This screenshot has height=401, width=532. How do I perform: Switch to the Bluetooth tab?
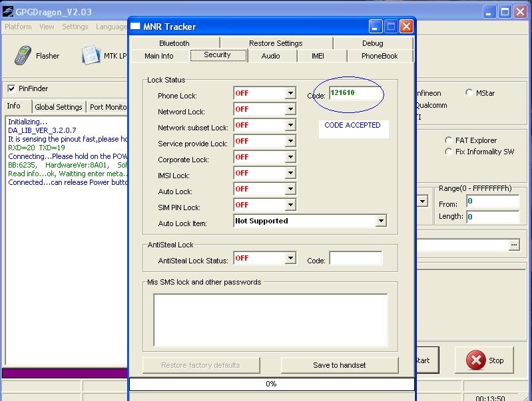pyautogui.click(x=174, y=43)
